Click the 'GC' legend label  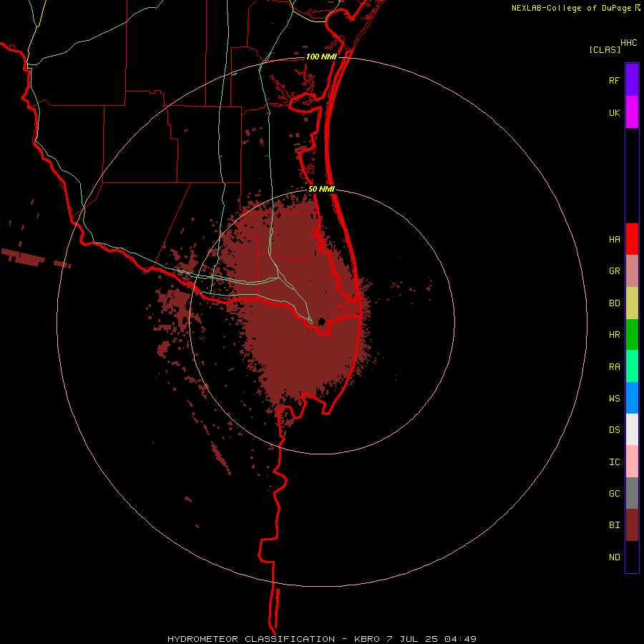[614, 494]
